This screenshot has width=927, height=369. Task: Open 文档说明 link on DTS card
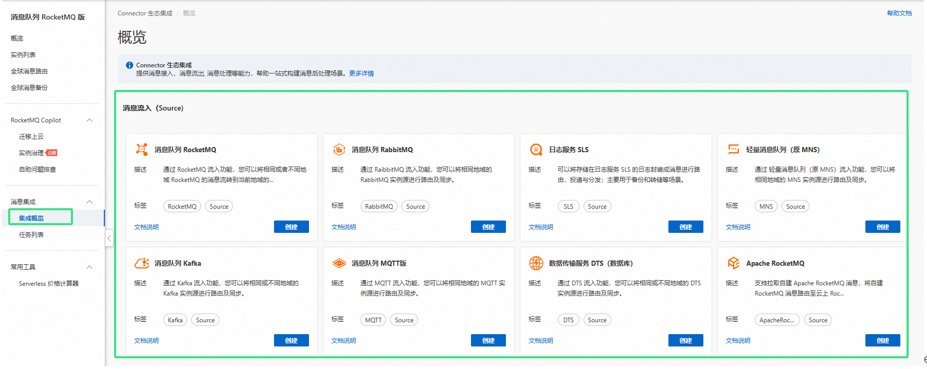coord(541,341)
